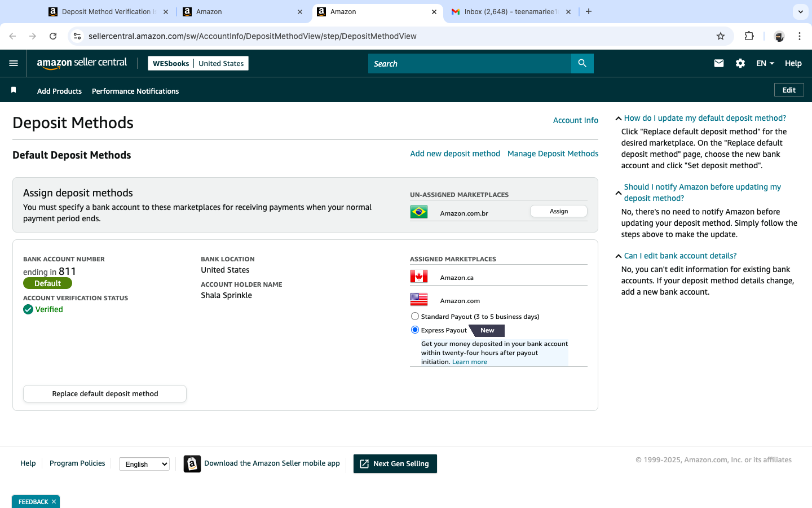812x508 pixels.
Task: Click account holder name Shala Sprinkle
Action: pyautogui.click(x=226, y=295)
